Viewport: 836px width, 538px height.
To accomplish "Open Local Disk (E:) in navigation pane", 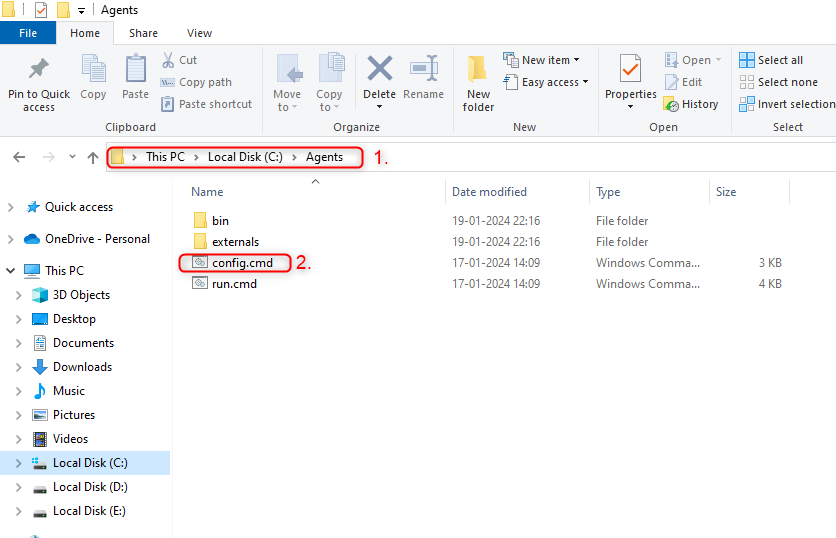I will (x=89, y=511).
